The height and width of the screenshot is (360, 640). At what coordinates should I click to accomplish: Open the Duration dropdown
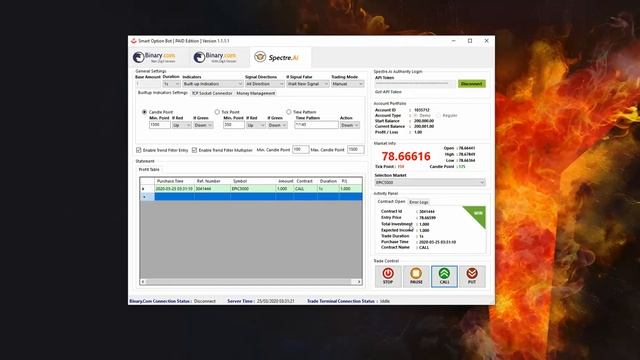point(171,84)
